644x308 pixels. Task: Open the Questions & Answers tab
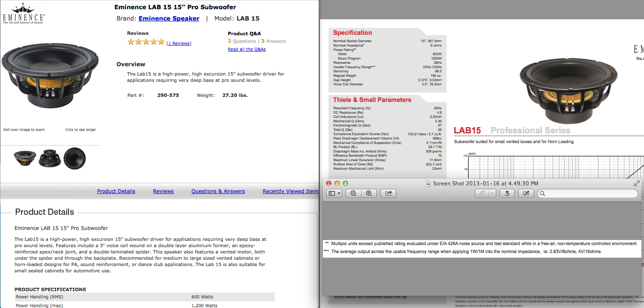pyautogui.click(x=218, y=191)
